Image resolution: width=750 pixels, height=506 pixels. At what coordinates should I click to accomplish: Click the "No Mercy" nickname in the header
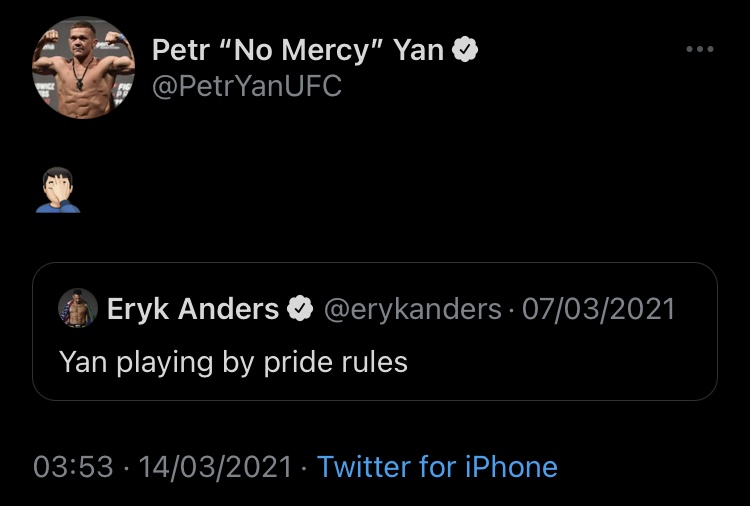pyautogui.click(x=300, y=50)
